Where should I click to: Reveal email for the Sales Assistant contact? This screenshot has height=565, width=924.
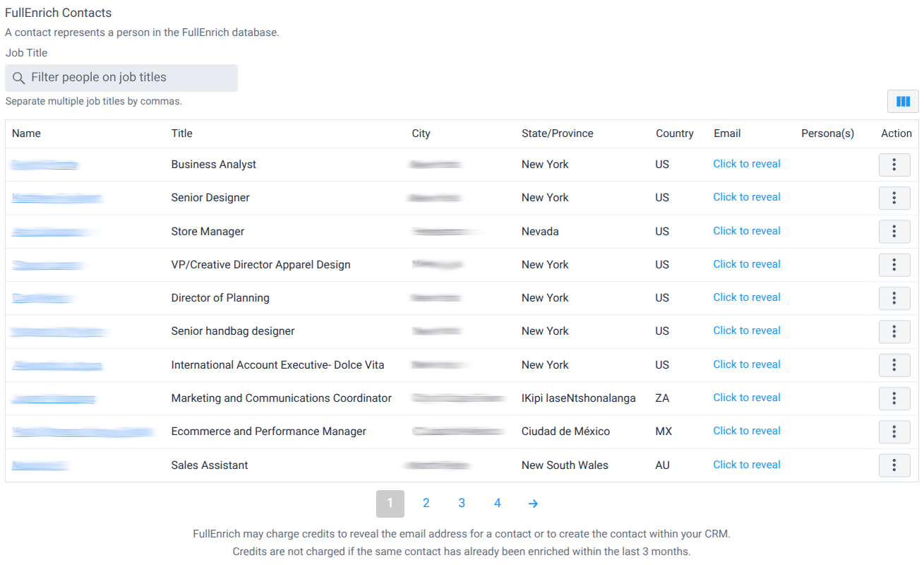coord(746,464)
